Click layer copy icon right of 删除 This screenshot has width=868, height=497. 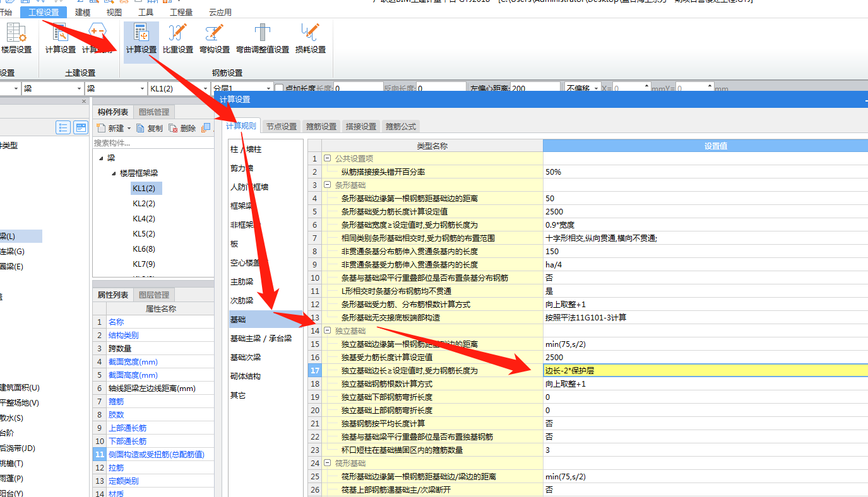coord(206,128)
